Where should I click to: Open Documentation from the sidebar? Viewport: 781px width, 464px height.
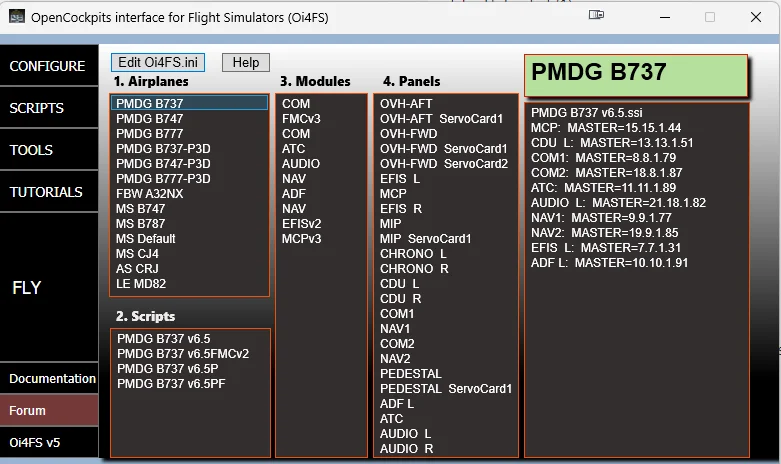(x=49, y=378)
